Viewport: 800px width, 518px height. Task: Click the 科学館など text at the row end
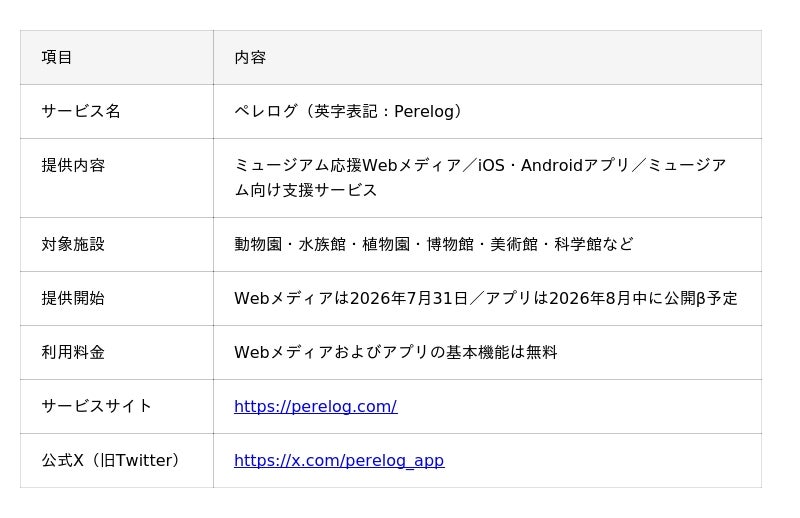click(x=594, y=244)
